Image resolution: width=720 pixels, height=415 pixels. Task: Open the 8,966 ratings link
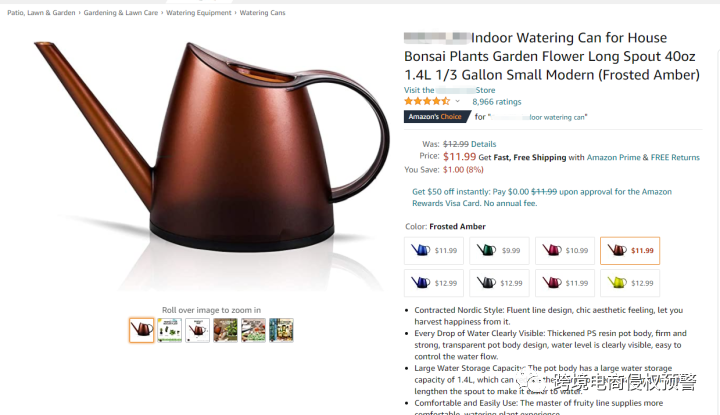click(x=496, y=102)
